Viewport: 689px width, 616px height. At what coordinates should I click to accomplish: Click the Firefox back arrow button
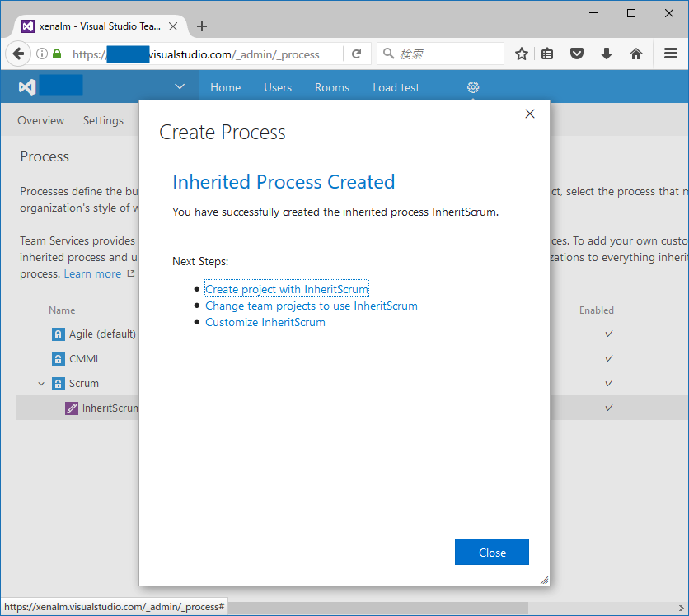[18, 54]
